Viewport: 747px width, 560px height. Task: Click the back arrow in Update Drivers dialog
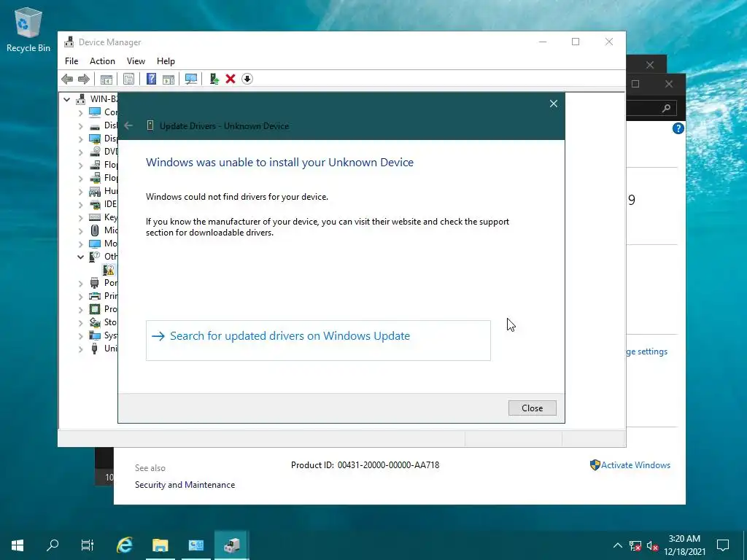128,125
